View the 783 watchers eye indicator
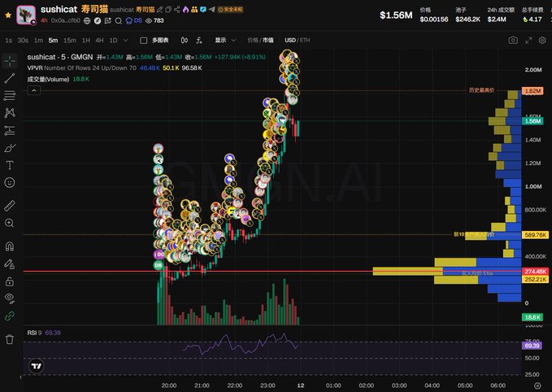This screenshot has width=552, height=392. pos(154,21)
